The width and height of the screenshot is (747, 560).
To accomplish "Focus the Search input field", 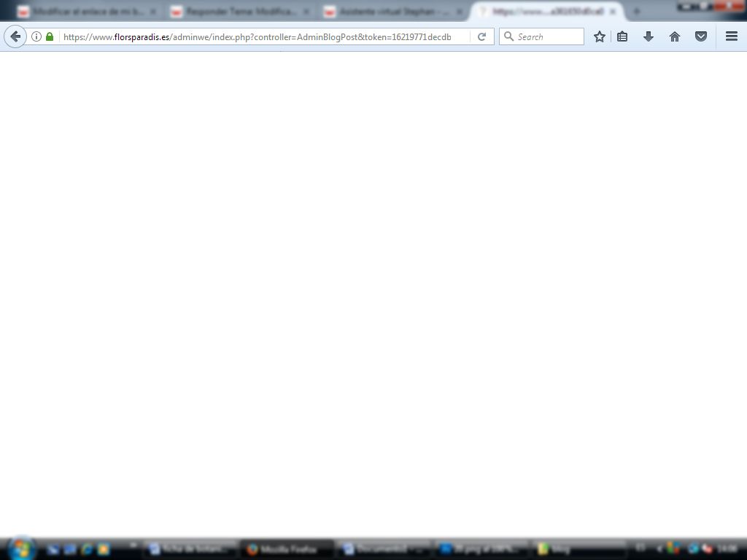I will 541,36.
